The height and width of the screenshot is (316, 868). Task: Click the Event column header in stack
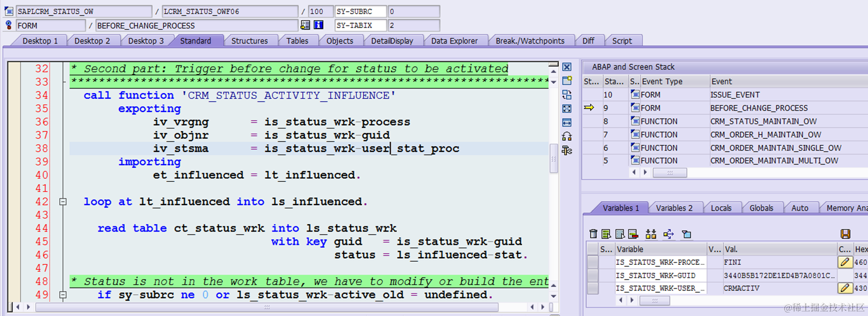click(789, 81)
